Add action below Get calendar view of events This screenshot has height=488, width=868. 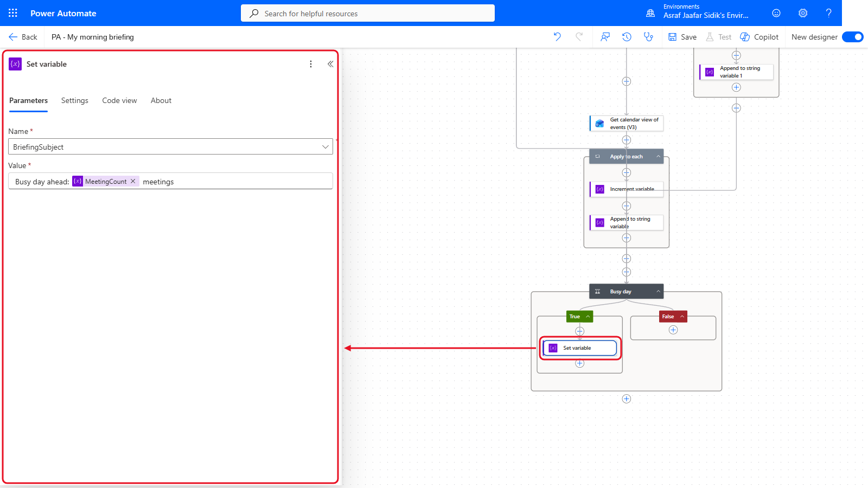click(x=627, y=140)
